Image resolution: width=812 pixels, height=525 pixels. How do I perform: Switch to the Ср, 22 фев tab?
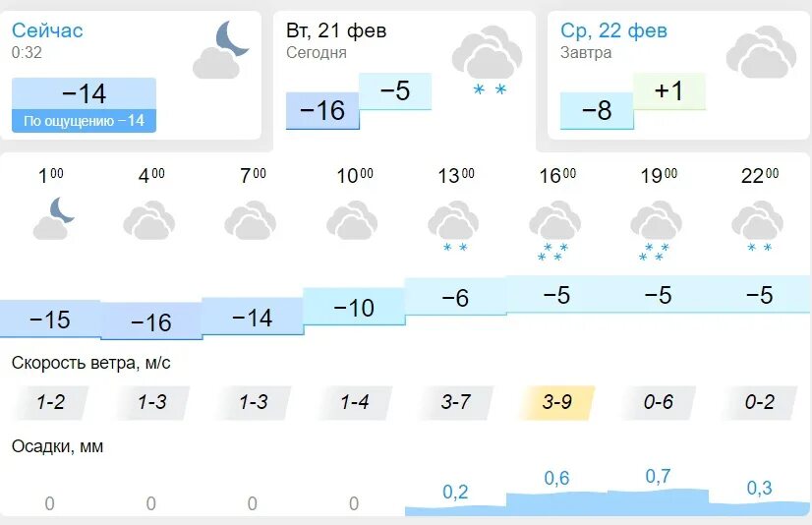[x=678, y=76]
